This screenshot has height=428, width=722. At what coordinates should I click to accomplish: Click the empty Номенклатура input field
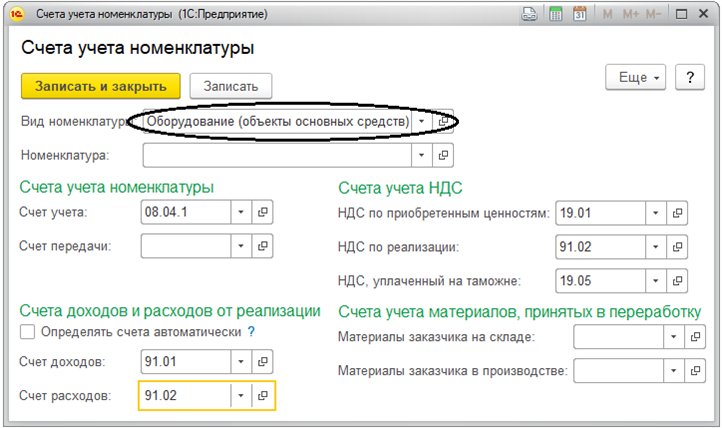277,155
